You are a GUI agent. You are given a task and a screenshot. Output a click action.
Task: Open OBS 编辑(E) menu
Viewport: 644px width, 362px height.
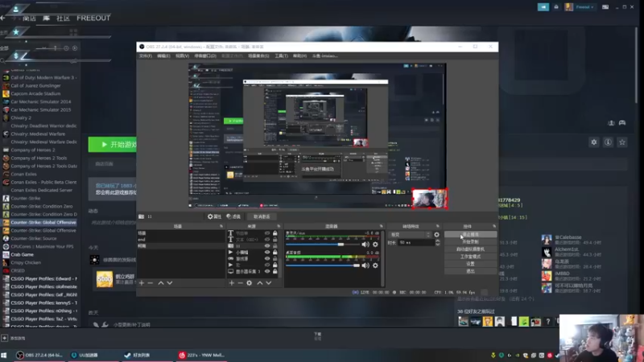click(x=163, y=56)
